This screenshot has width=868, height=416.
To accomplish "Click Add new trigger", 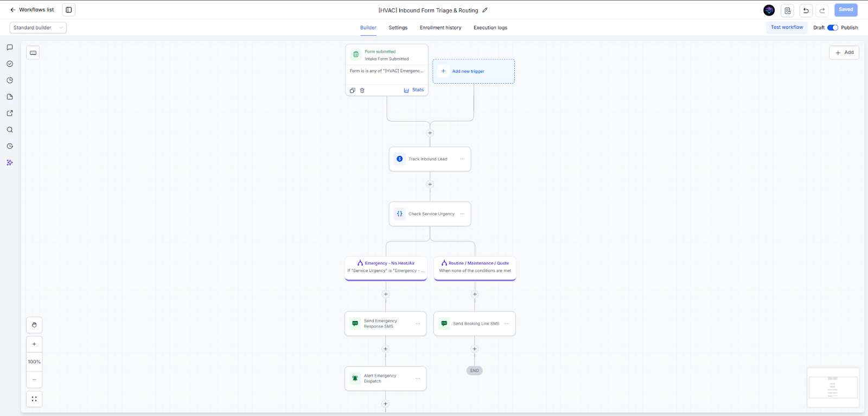I will click(474, 71).
